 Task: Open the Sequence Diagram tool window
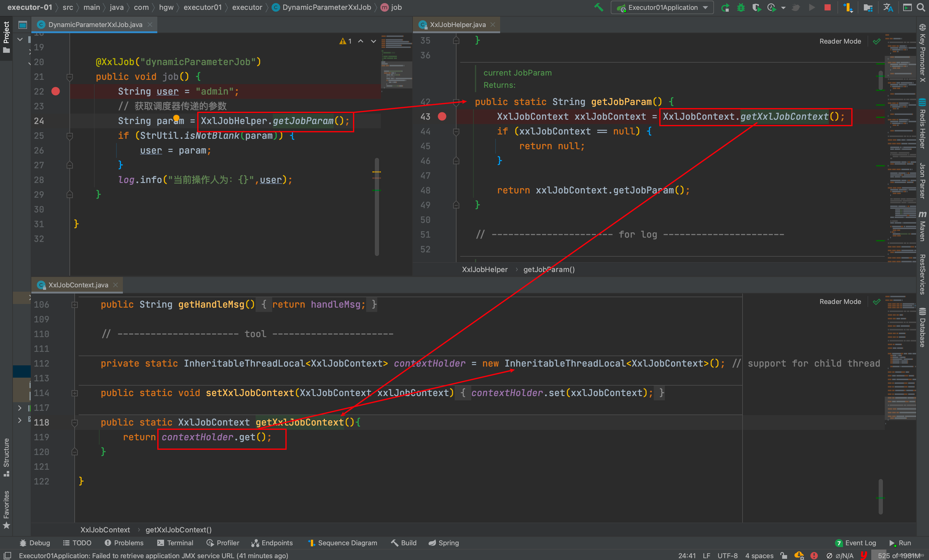[x=342, y=543]
